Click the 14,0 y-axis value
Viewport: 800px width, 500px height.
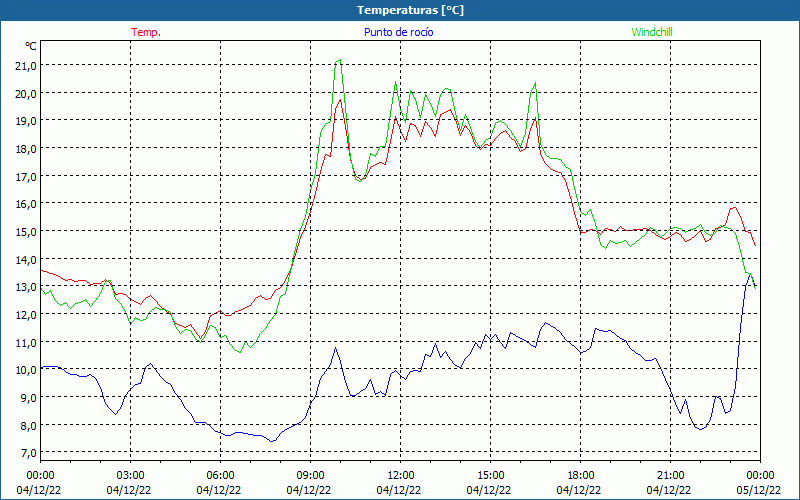click(27, 259)
